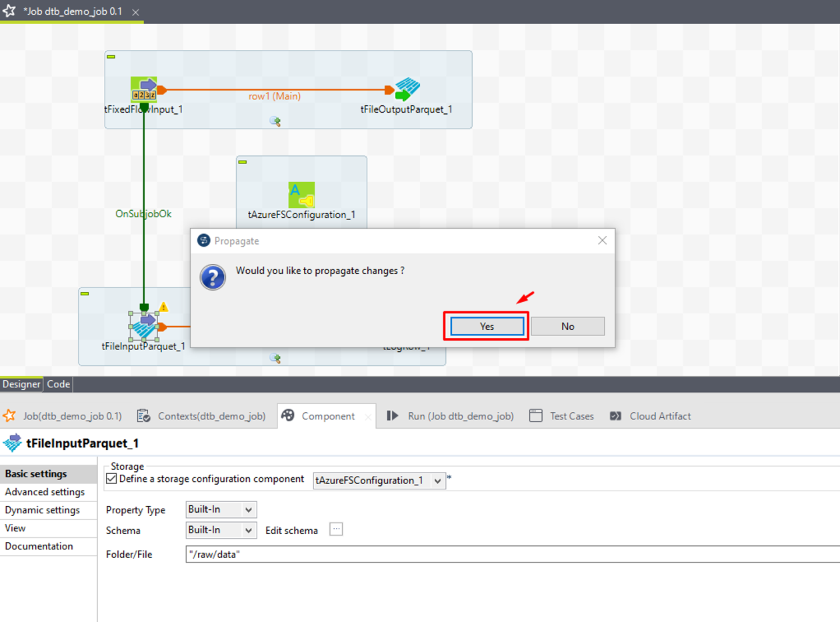Close the Job dtb_demo_job 0.1 editor tab
Image resolution: width=840 pixels, height=622 pixels.
(x=135, y=13)
